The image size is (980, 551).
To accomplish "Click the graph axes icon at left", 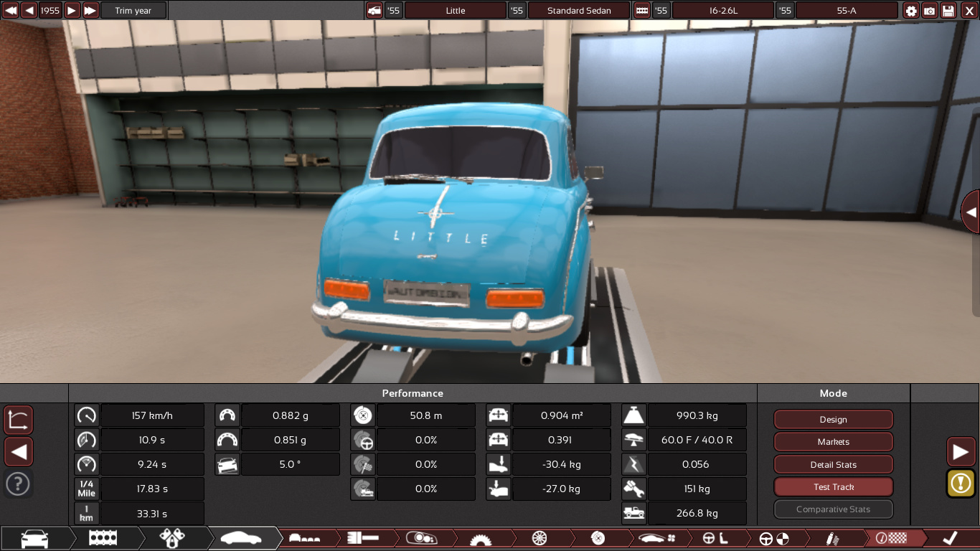I will (x=18, y=420).
